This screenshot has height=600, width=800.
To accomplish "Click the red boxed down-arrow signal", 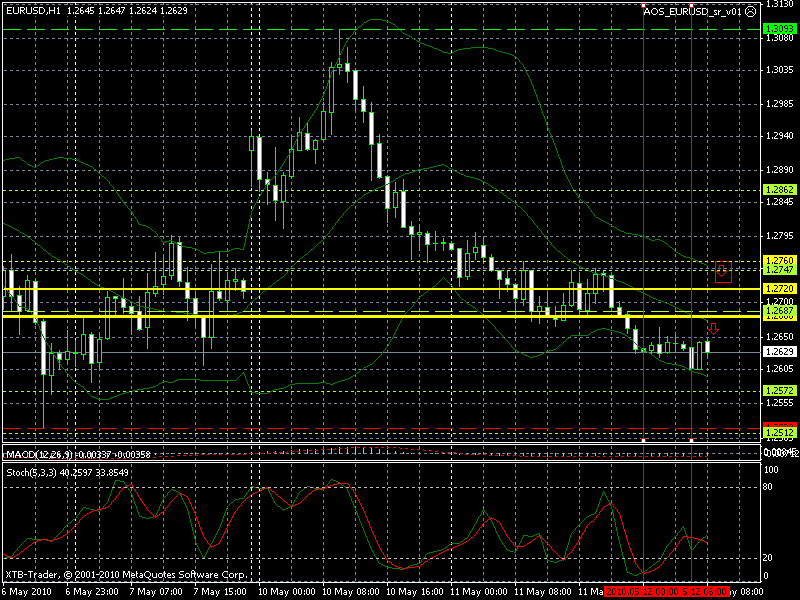I will [x=724, y=271].
